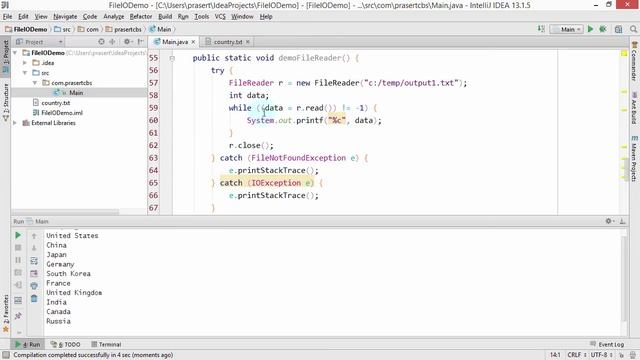Click the Make Project build icon
Image resolution: width=640 pixels, height=360 pixels.
[x=541, y=29]
